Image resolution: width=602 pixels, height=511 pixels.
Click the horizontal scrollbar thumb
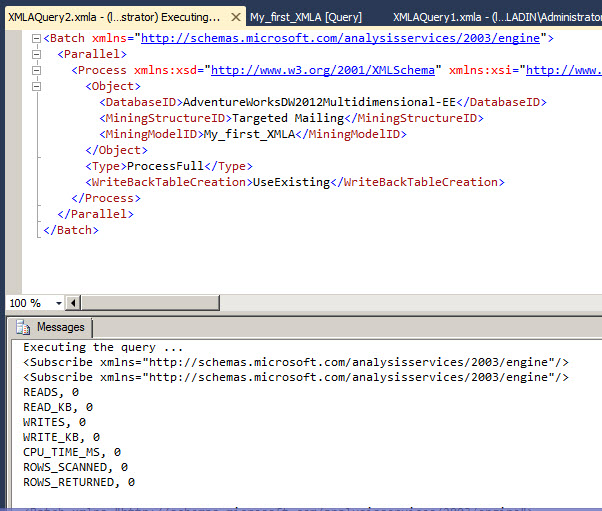(150, 303)
